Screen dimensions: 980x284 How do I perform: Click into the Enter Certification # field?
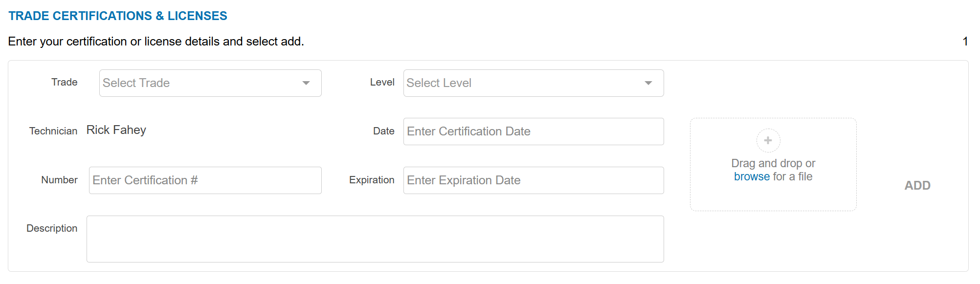click(x=205, y=180)
